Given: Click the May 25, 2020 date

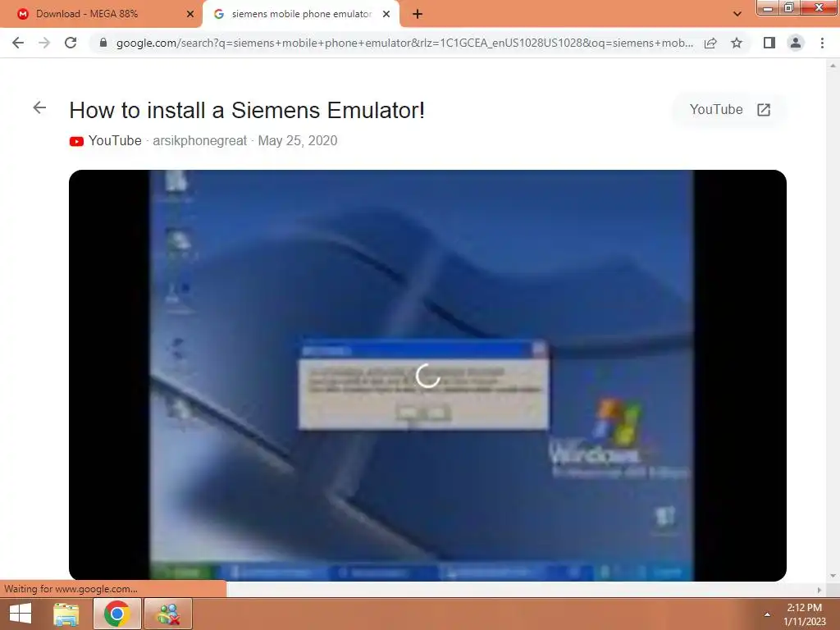Looking at the screenshot, I should [x=297, y=141].
